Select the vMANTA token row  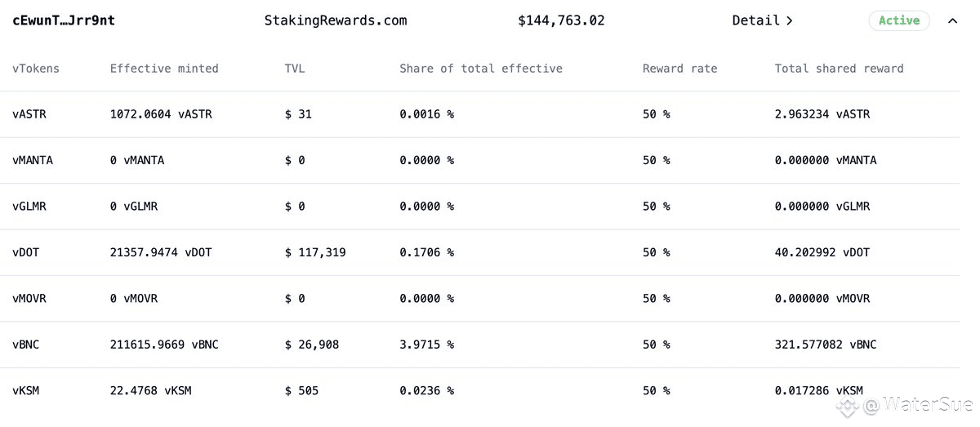33,160
